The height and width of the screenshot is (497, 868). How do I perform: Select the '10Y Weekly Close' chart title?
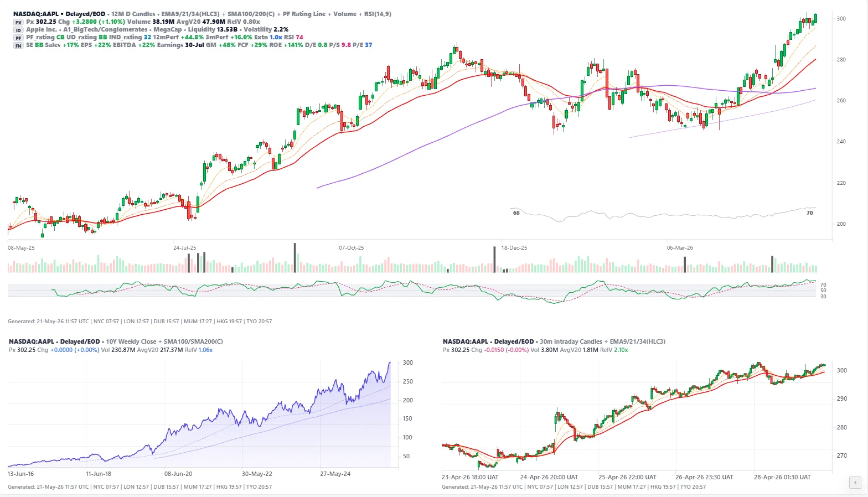132,341
